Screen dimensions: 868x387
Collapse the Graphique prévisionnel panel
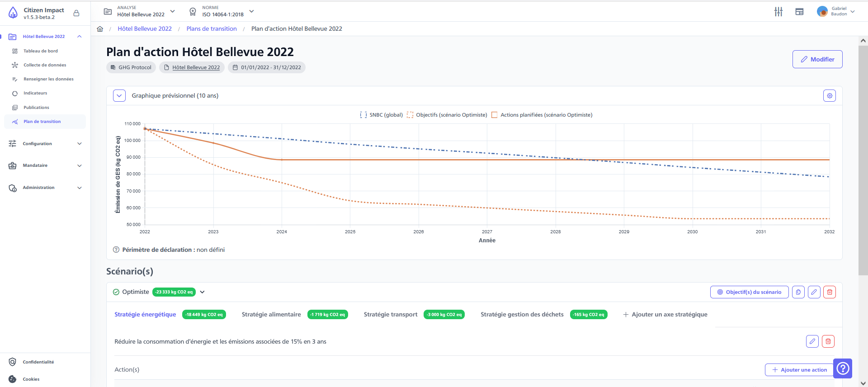coord(119,96)
